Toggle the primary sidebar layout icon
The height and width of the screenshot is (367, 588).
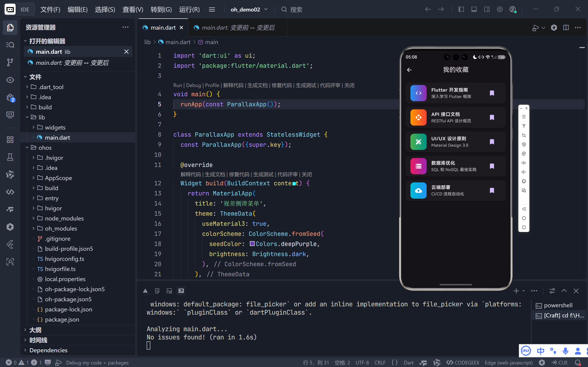coord(461,9)
